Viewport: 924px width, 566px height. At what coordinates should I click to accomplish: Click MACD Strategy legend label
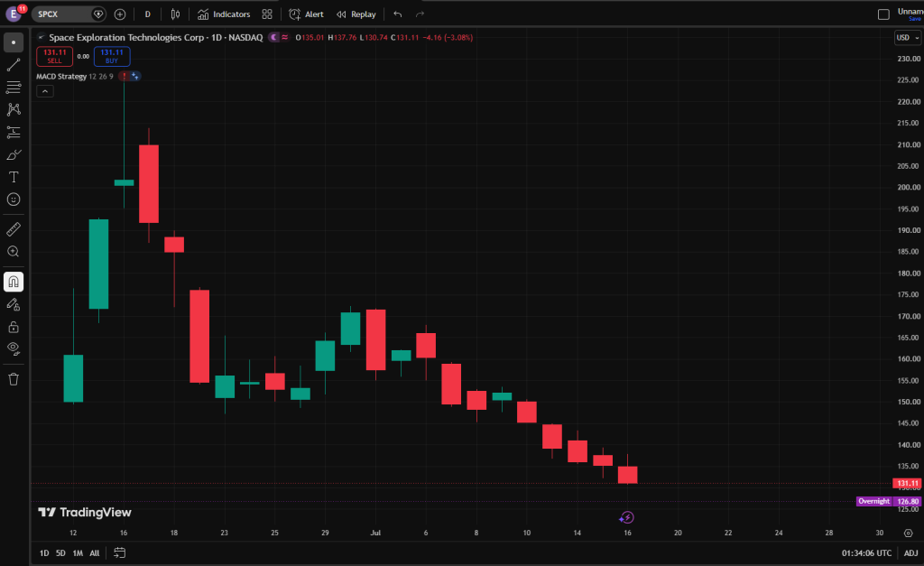pos(61,76)
